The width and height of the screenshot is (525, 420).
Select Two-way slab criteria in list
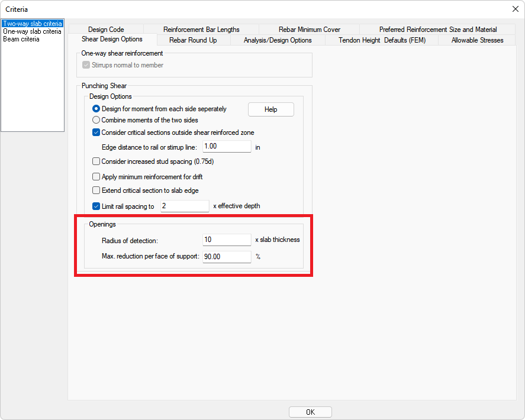32,24
